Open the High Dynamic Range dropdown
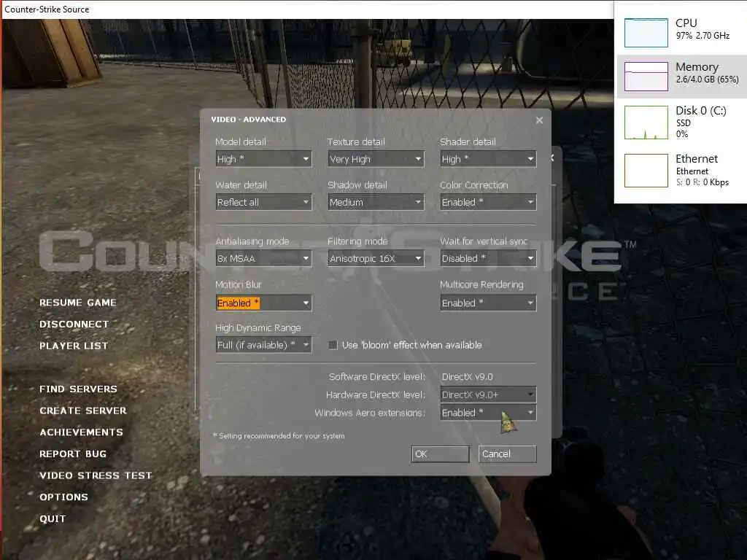 263,345
